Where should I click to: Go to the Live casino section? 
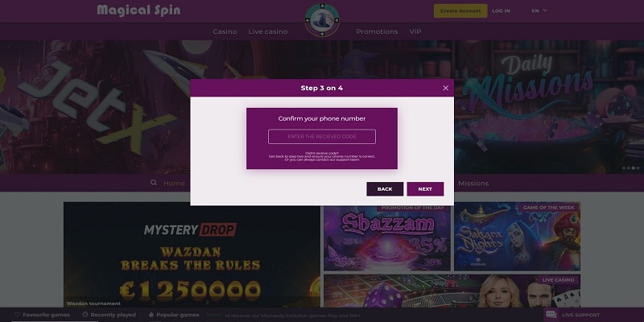[x=268, y=31]
